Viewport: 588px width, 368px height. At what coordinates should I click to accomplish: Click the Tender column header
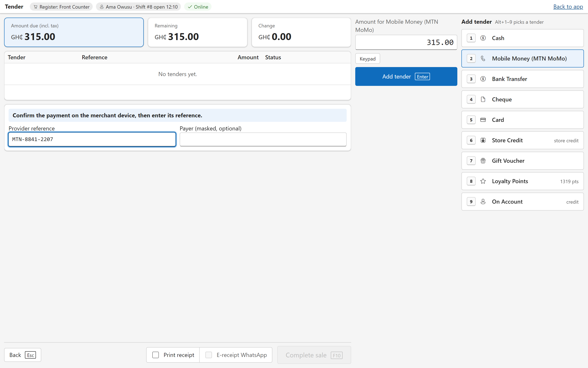coord(17,57)
